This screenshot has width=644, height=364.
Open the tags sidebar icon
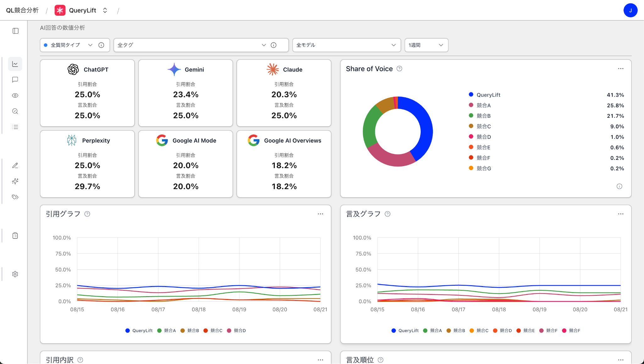(15, 197)
